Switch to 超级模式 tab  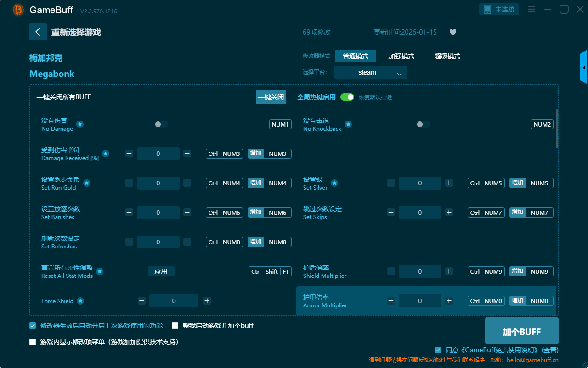[447, 56]
